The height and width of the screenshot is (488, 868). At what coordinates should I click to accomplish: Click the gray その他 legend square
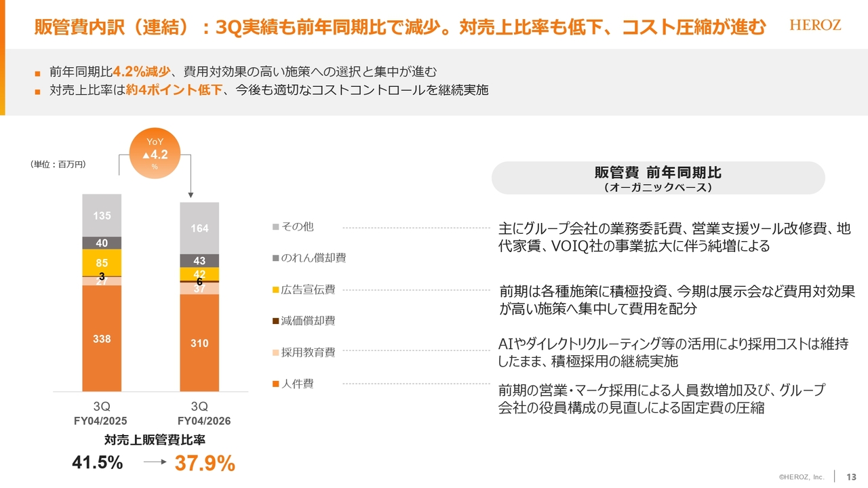[275, 227]
